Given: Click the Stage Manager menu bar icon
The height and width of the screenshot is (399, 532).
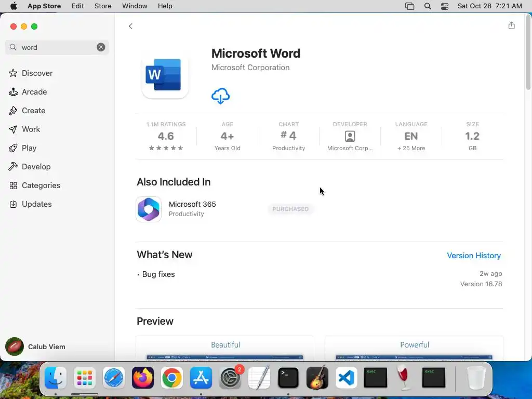Looking at the screenshot, I should tap(409, 6).
